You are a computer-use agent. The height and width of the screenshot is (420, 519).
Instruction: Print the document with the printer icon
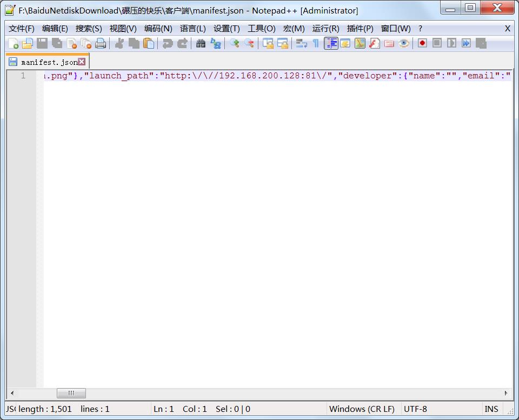101,43
